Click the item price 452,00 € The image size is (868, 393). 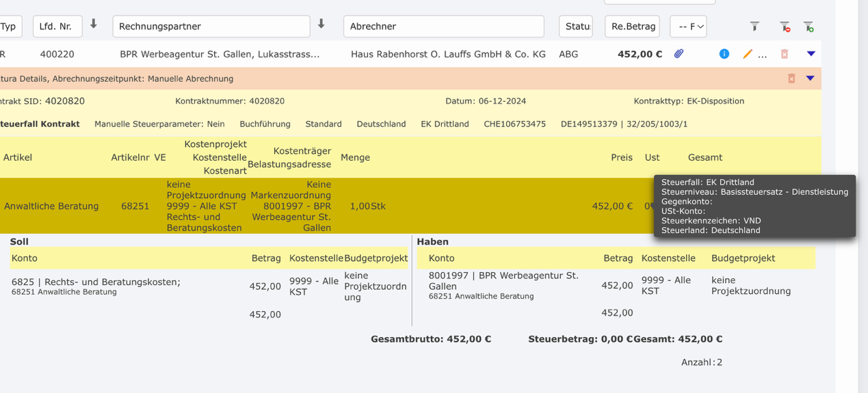[612, 206]
